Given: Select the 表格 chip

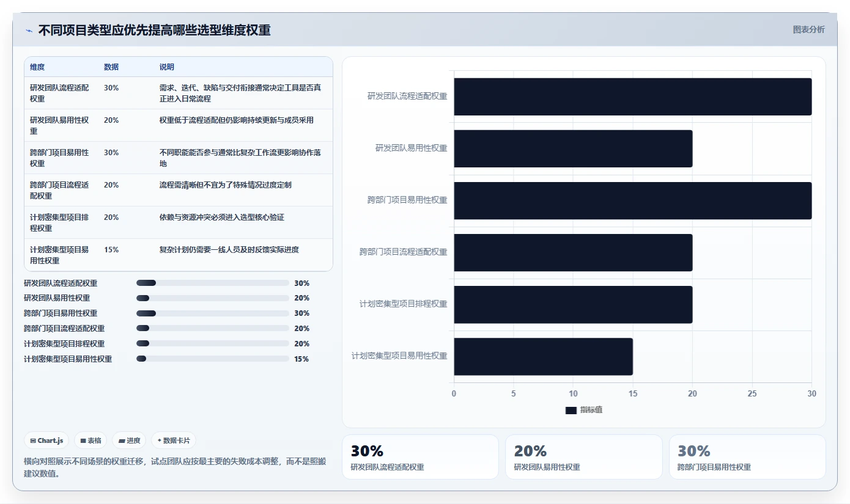Looking at the screenshot, I should (91, 440).
